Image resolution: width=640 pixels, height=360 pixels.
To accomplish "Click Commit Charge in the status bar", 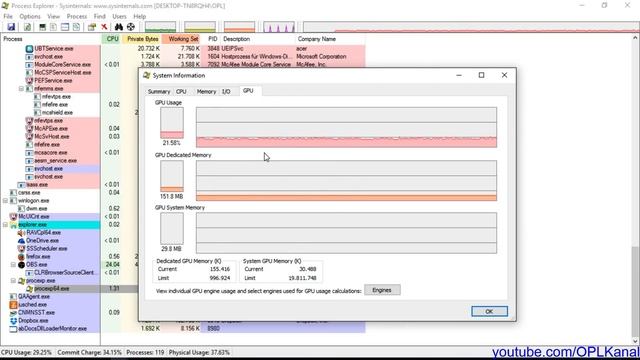I will 89,352.
